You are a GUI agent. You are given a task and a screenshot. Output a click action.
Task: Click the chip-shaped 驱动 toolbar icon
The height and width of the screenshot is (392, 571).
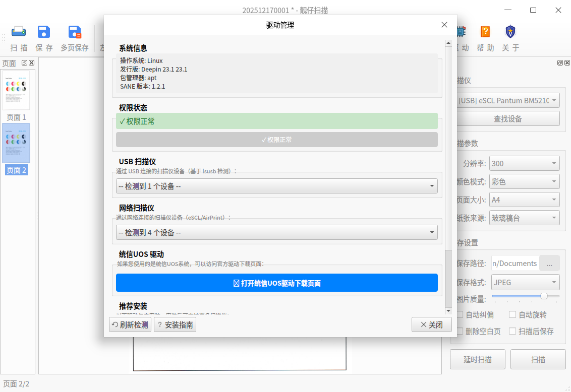click(x=461, y=32)
